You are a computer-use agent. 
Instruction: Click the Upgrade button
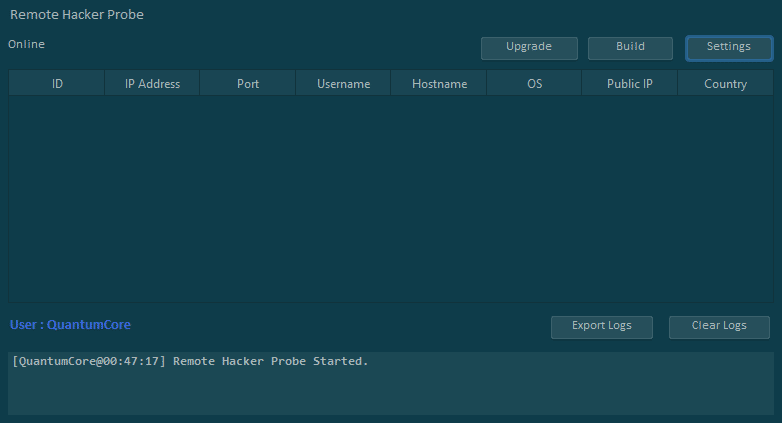(529, 47)
